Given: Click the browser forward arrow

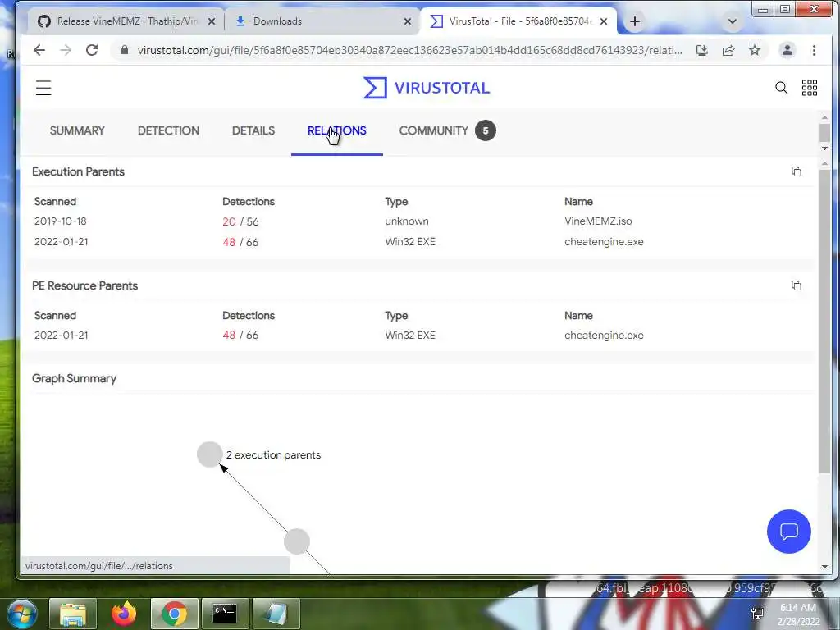Looking at the screenshot, I should 66,50.
